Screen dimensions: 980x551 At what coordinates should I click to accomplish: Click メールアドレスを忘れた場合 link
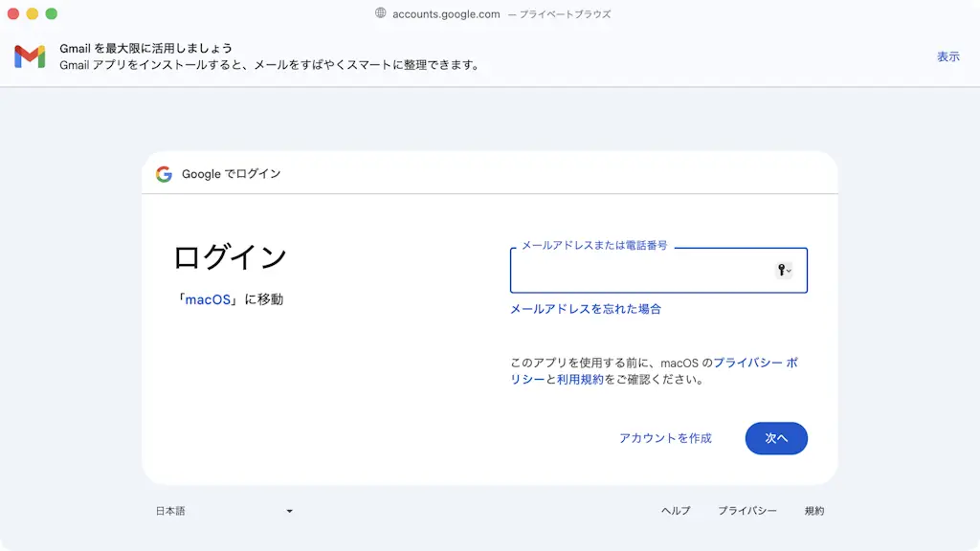click(586, 309)
